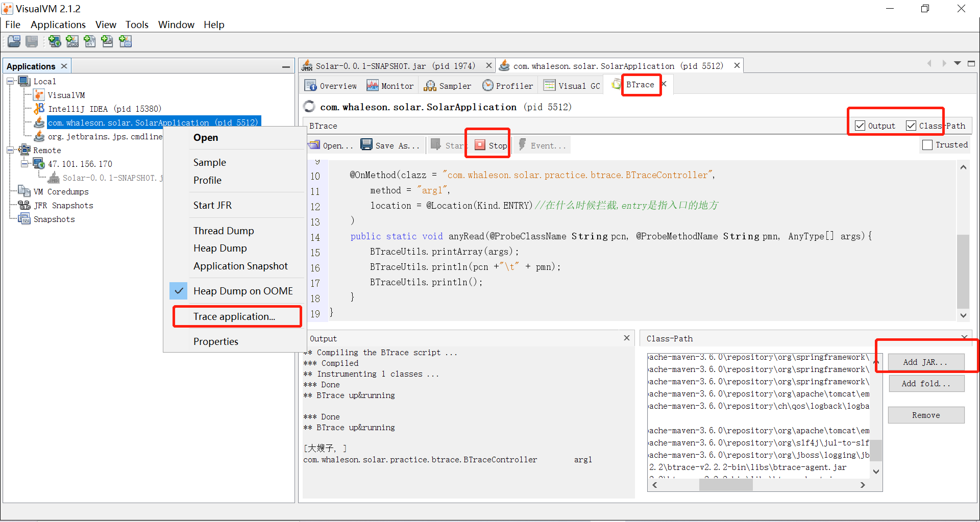Click the VisualVM icon in Applications tree
The height and width of the screenshot is (522, 980).
[39, 95]
